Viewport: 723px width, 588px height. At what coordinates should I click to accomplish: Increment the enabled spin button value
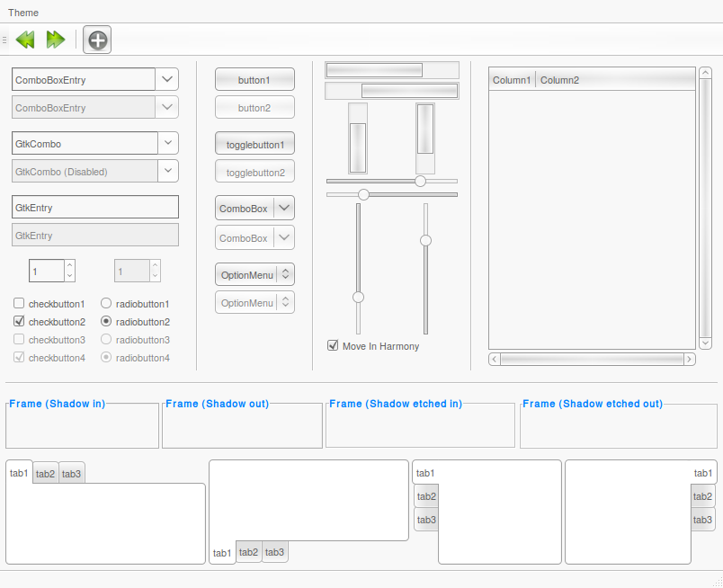click(x=69, y=265)
